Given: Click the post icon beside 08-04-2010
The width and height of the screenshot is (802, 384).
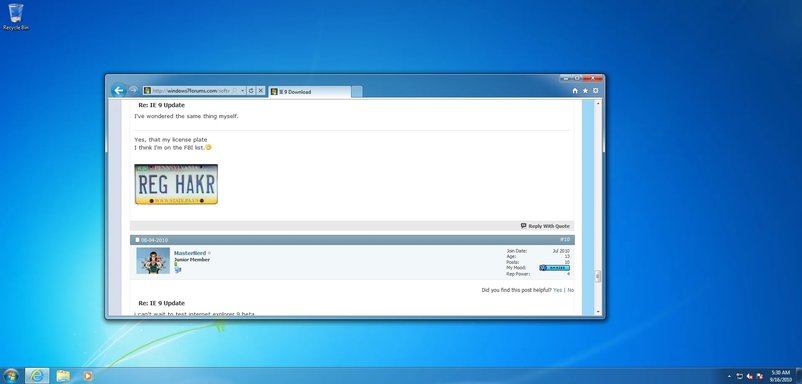Looking at the screenshot, I should pyautogui.click(x=137, y=240).
